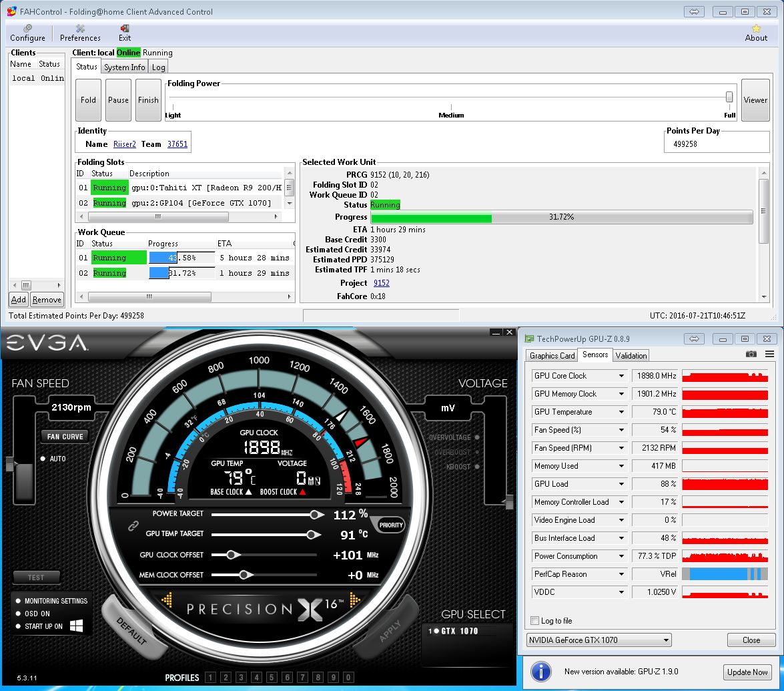The width and height of the screenshot is (784, 691).
Task: Click the left yellow arrow on Precision X
Action: coord(167,600)
